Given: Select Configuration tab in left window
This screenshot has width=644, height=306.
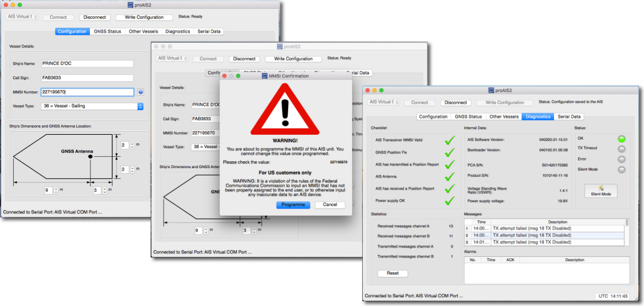Looking at the screenshot, I should tap(72, 31).
